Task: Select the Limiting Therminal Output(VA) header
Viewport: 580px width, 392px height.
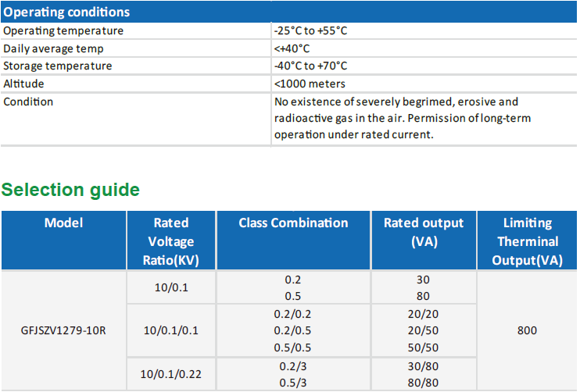Action: pos(527,241)
